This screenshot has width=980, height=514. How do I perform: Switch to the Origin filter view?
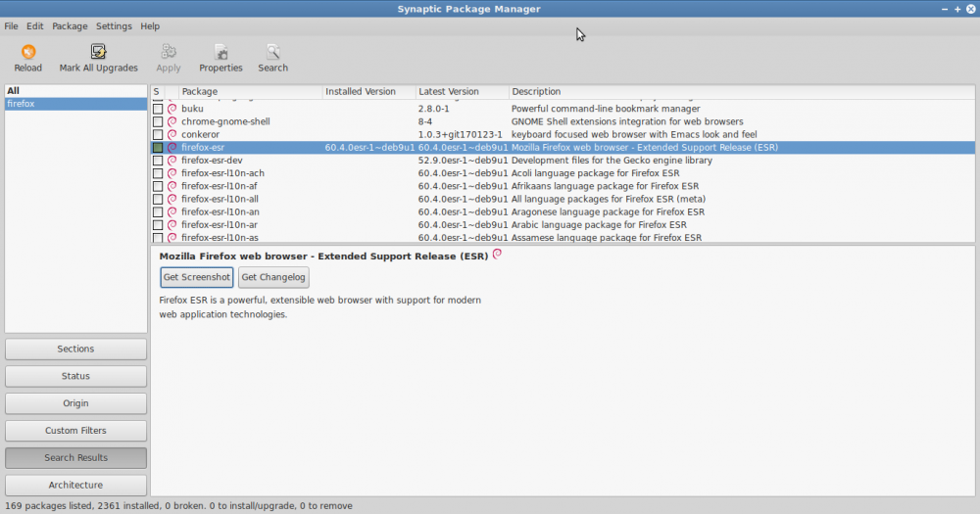[x=75, y=403]
